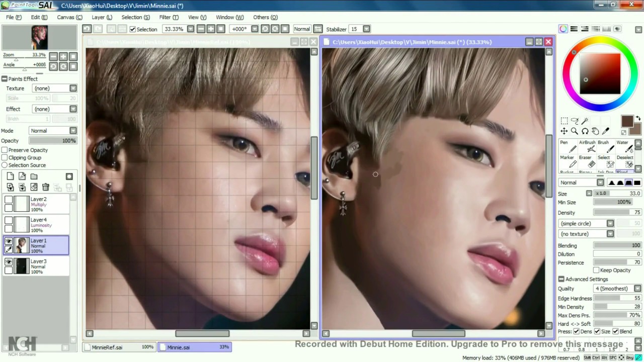Screen dimensions: 644x362
Task: Open the Edit menu
Action: pyautogui.click(x=39, y=17)
